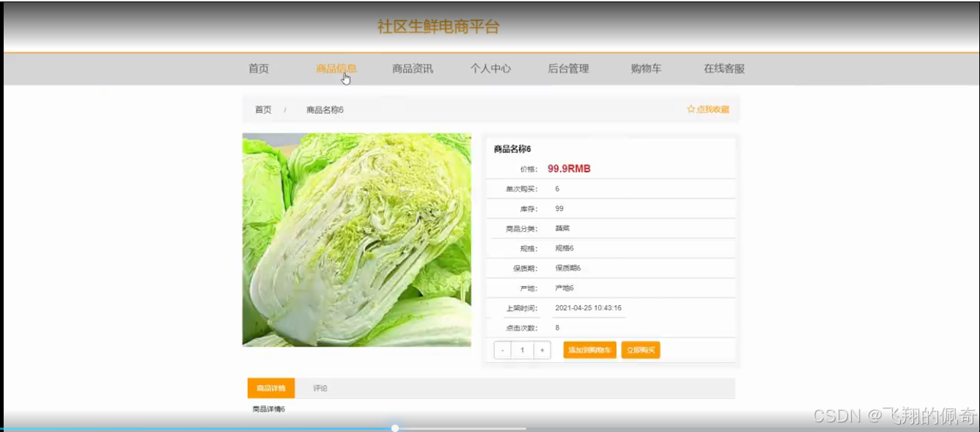Click the 添加到购物车 button
Viewport: 980px width, 432px height.
pos(590,350)
